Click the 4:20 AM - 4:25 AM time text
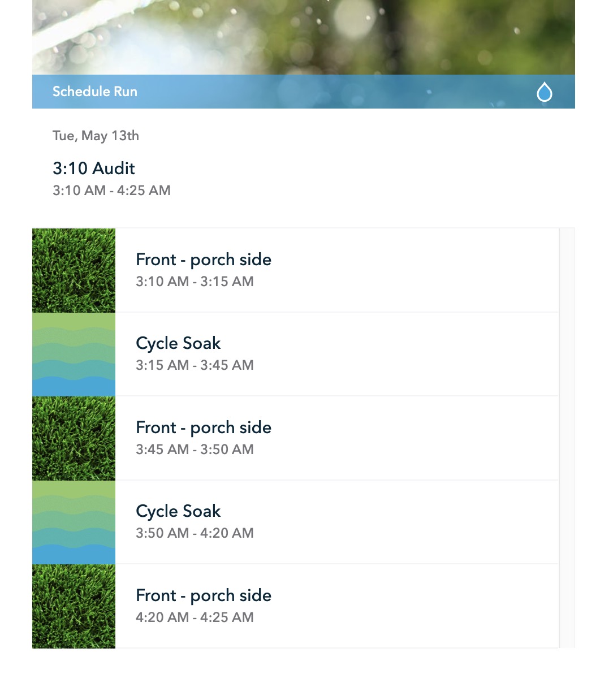The image size is (613, 700). (195, 617)
